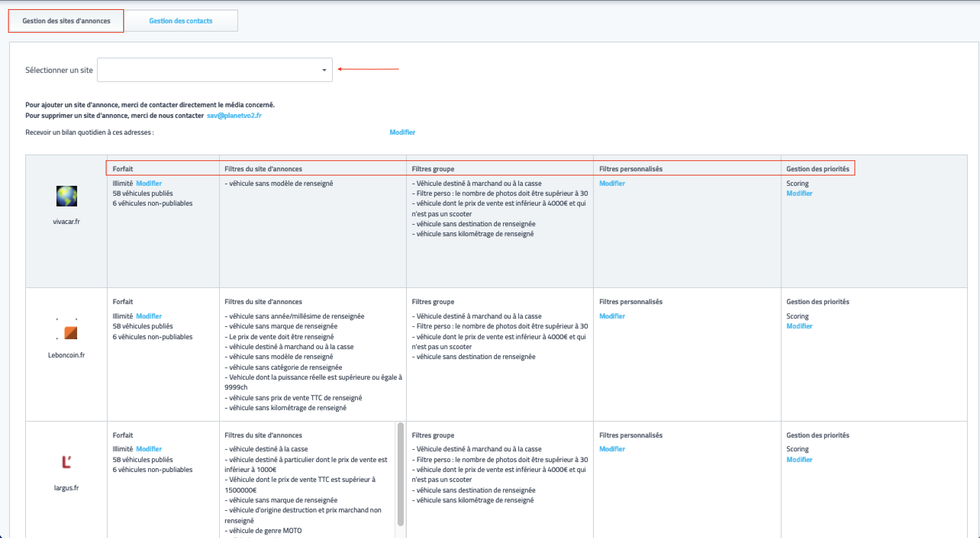Click 'Filtre perso' photo rule in Leboncoin.fr row
This screenshot has width=980, height=538.
500,326
